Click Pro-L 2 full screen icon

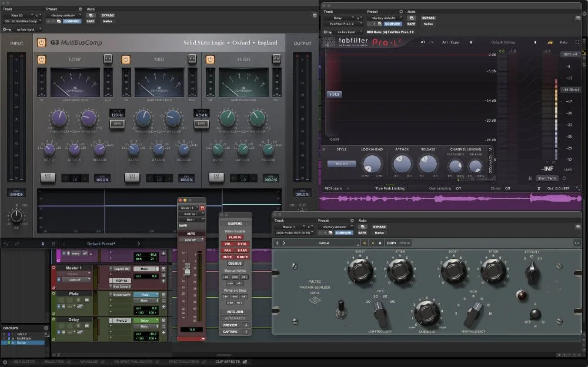pyautogui.click(x=577, y=42)
